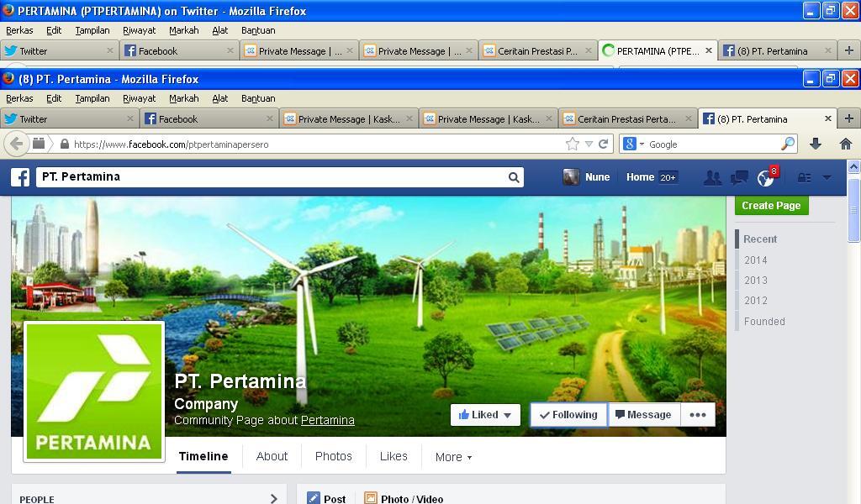Switch to Ceritain Prestasi Perta... tab in front window

[x=627, y=118]
